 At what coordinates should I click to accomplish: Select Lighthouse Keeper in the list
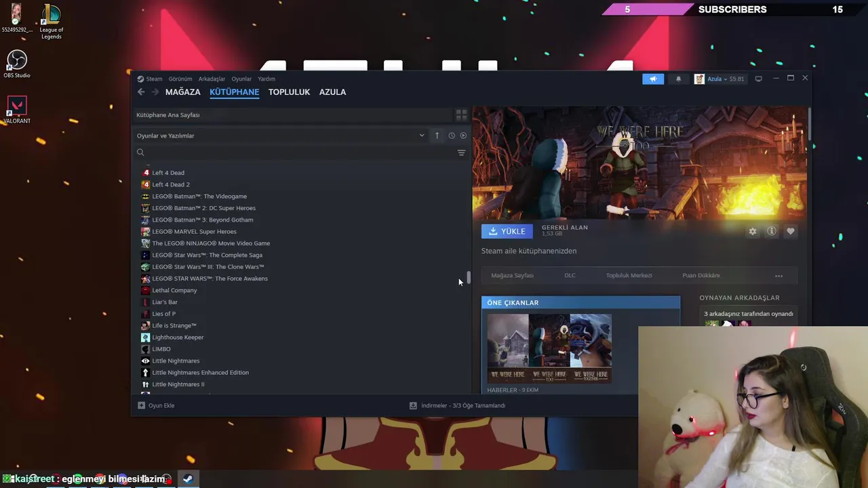pyautogui.click(x=178, y=338)
